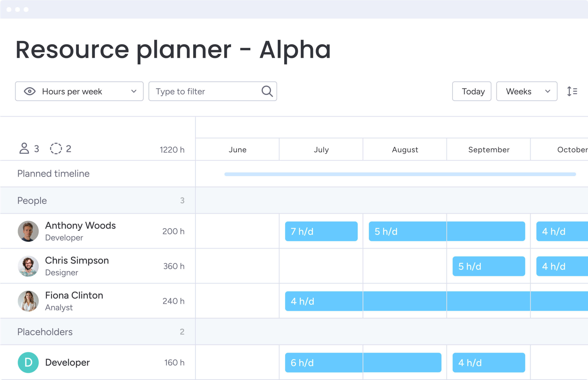Click the search magnifier icon
The width and height of the screenshot is (588, 380).
click(x=267, y=91)
